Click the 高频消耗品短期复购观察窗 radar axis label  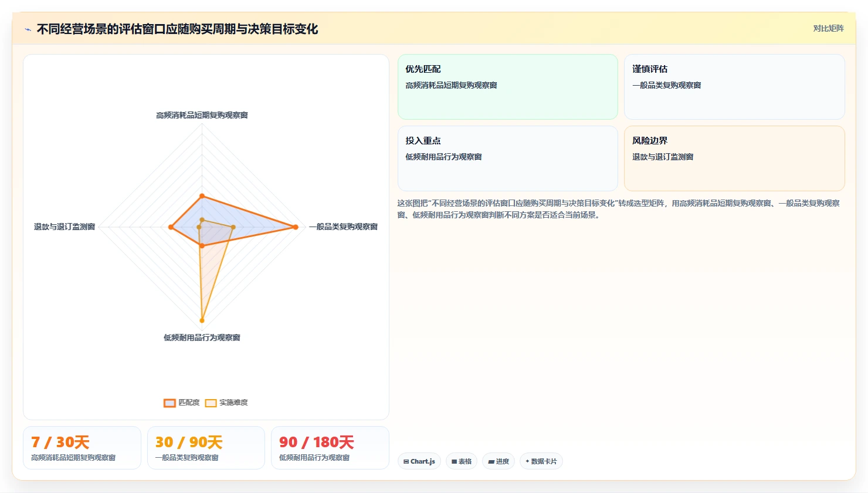[202, 115]
